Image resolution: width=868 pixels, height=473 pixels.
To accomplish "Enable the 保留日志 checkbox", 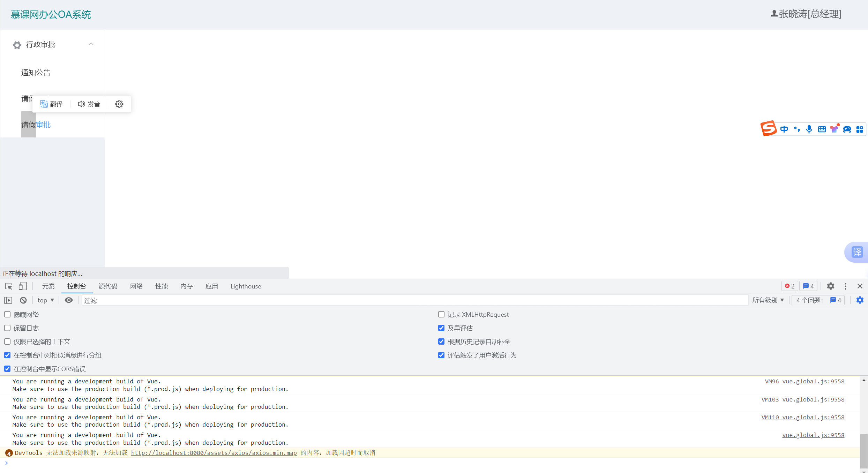I will [7, 328].
